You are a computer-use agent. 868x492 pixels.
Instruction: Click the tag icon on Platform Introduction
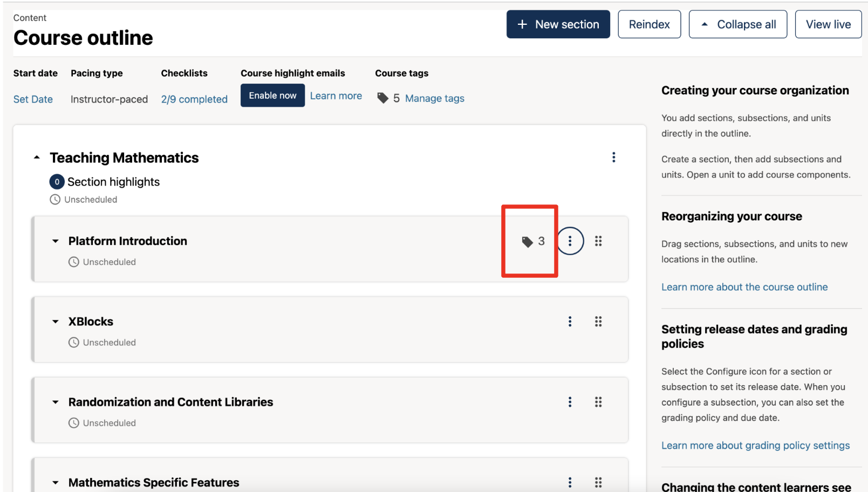[x=527, y=242]
